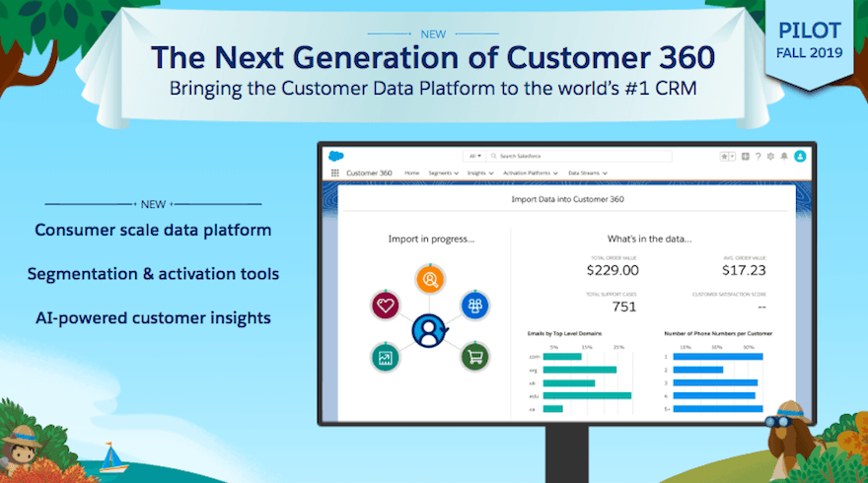The image size is (868, 483).
Task: Click the global add plus icon
Action: pyautogui.click(x=745, y=156)
